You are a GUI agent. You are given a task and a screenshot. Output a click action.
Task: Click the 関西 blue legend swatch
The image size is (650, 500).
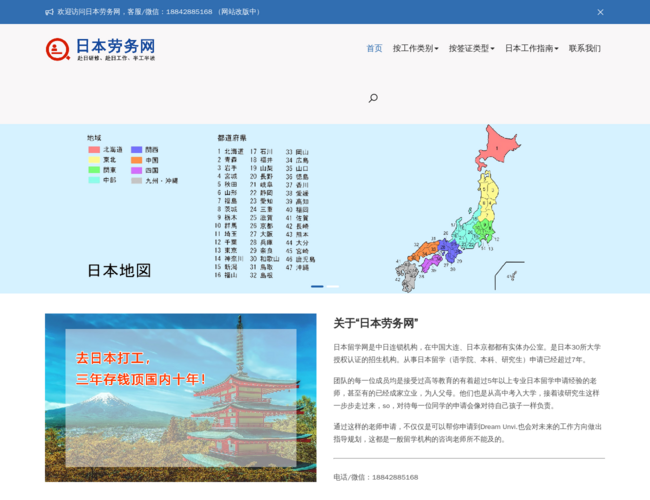tap(137, 150)
